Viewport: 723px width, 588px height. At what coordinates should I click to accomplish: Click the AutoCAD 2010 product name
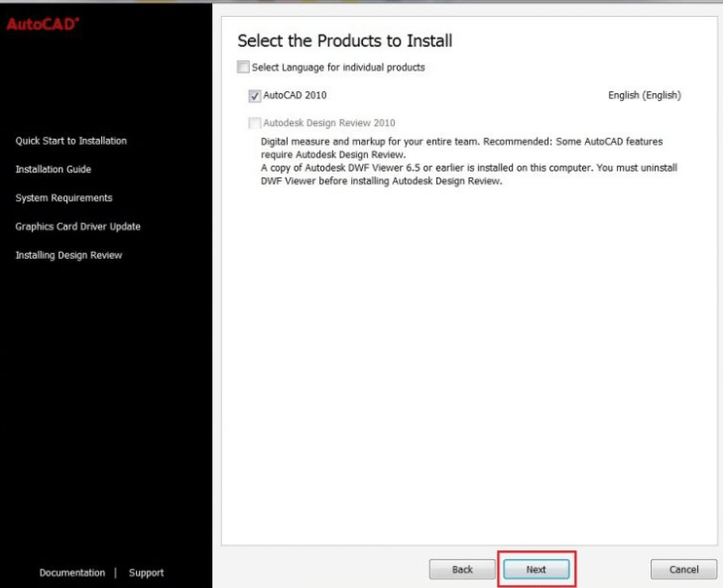click(x=295, y=95)
